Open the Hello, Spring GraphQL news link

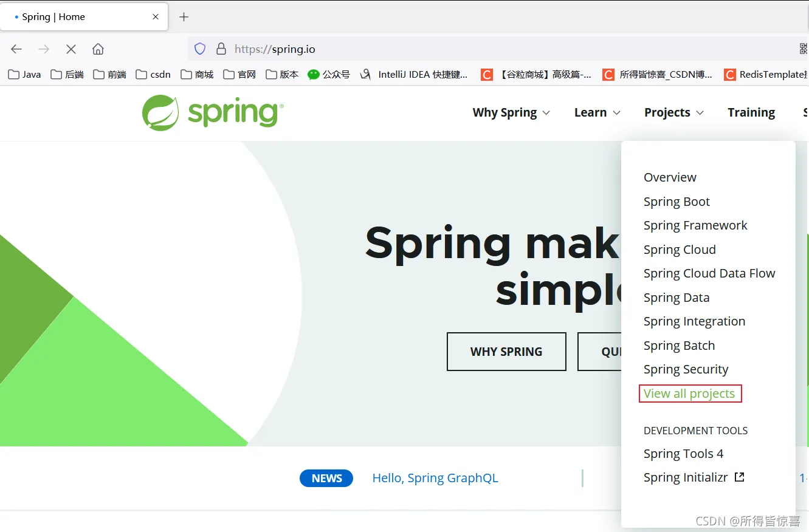pos(435,478)
